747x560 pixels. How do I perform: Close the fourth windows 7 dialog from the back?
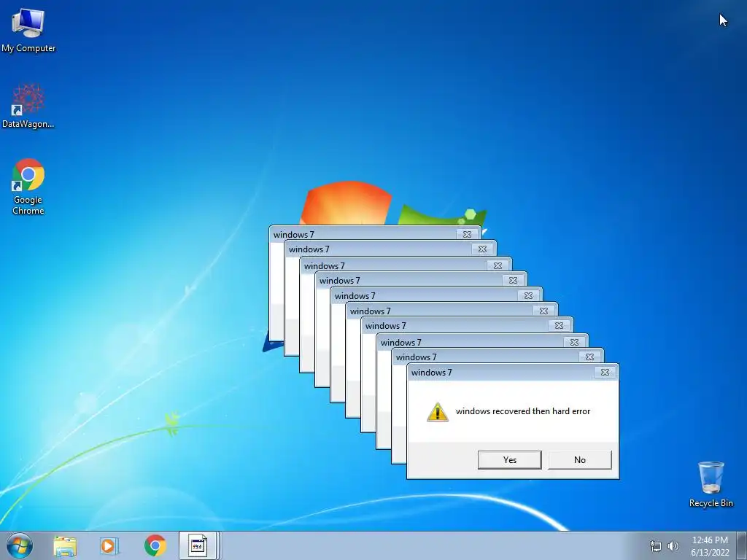click(513, 281)
